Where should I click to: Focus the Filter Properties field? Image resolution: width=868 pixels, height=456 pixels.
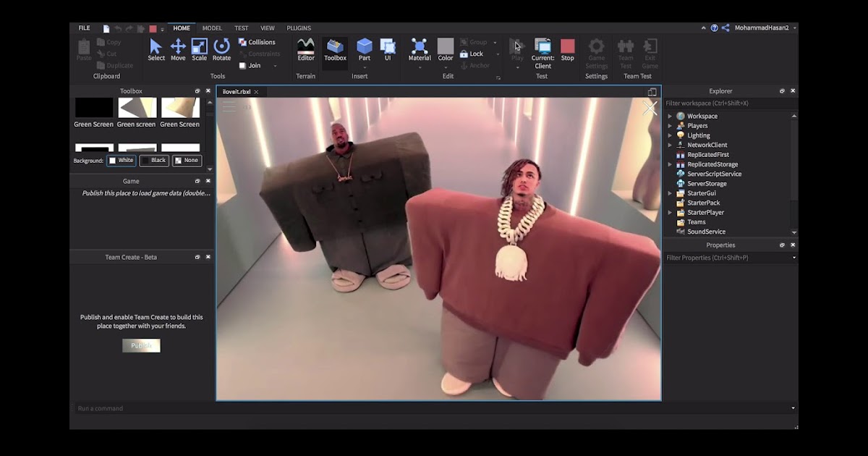pyautogui.click(x=729, y=258)
